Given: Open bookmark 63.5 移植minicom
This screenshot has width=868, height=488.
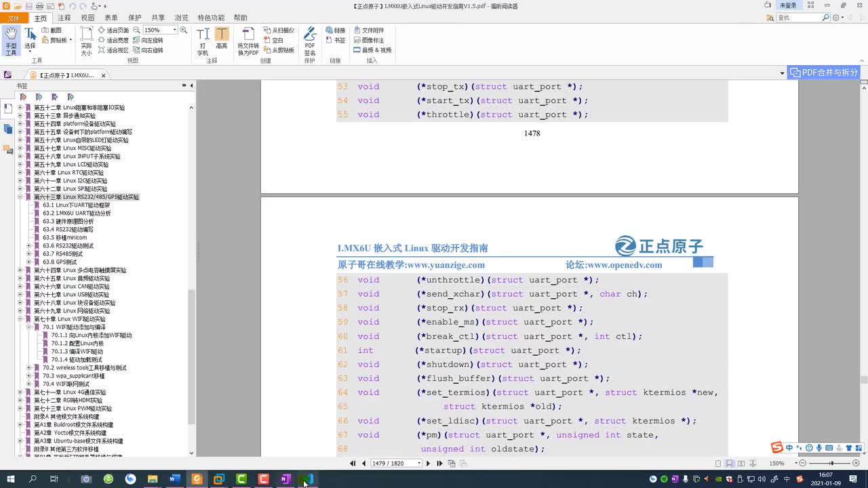Looking at the screenshot, I should click(x=64, y=238).
